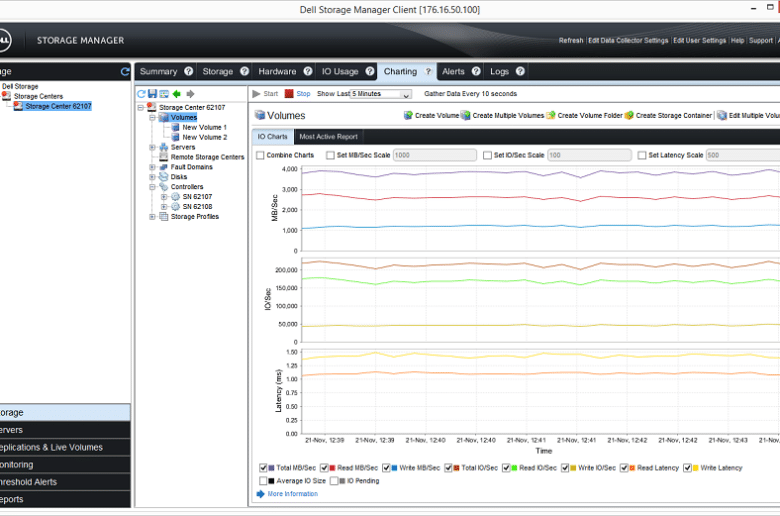Screen dimensions: 780x516
Task: Uncheck Read MB/Sec series checkbox
Action: (324, 468)
